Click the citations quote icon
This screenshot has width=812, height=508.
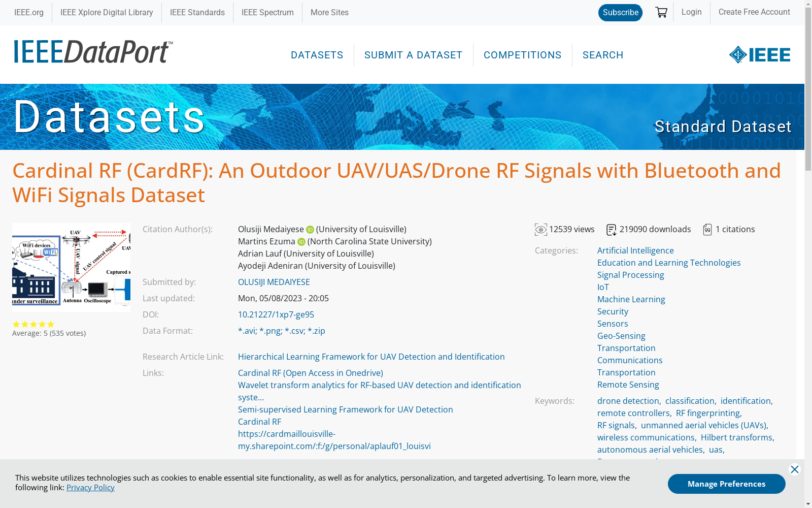click(707, 230)
